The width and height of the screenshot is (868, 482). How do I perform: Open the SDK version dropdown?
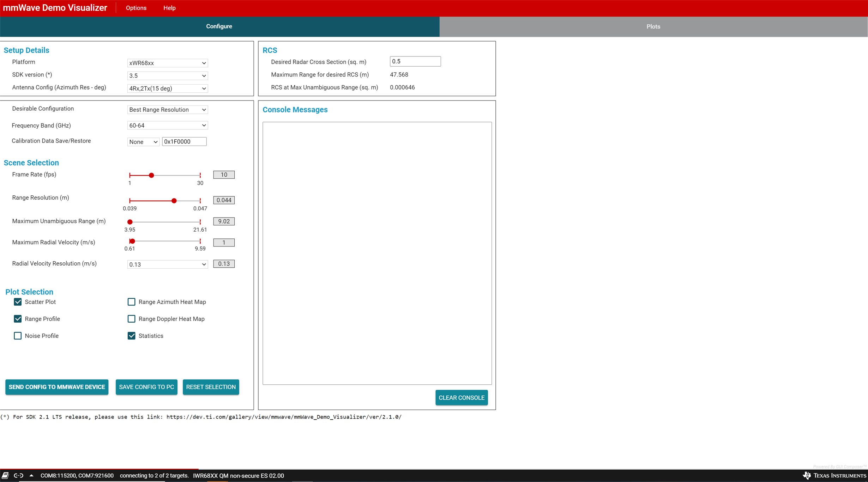[x=167, y=76]
